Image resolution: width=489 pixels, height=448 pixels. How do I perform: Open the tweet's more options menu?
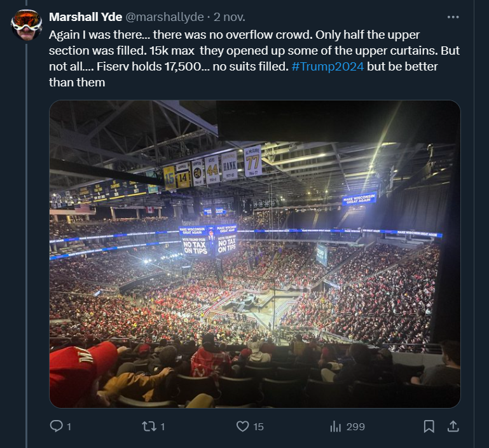coord(453,17)
